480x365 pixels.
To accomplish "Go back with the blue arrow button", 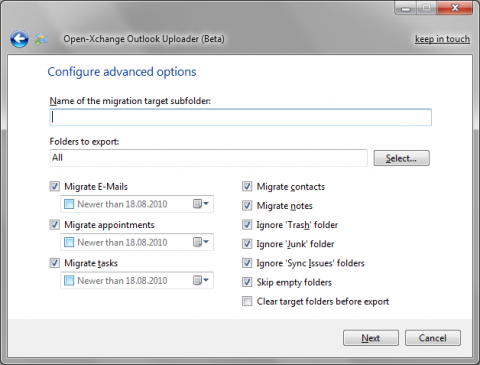I will (19, 39).
